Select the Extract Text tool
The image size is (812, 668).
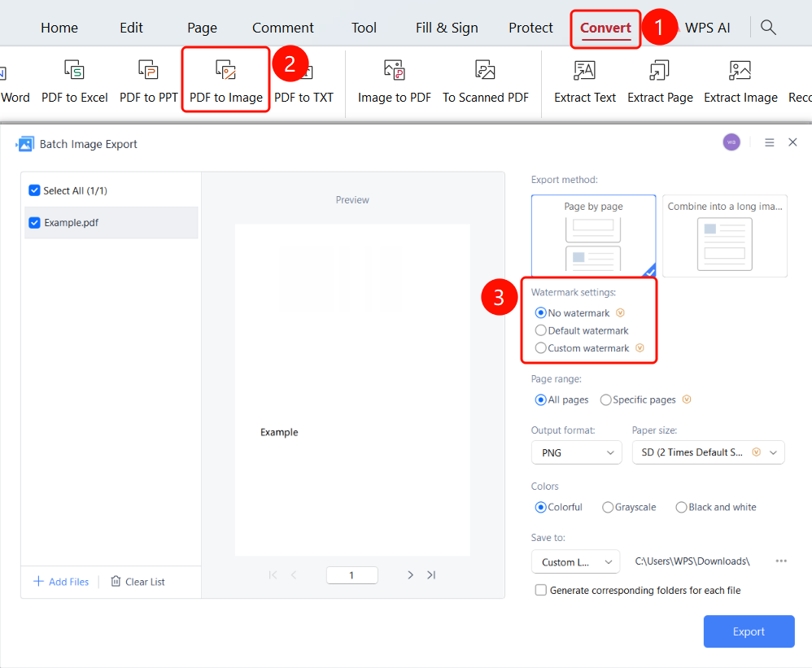(x=585, y=82)
